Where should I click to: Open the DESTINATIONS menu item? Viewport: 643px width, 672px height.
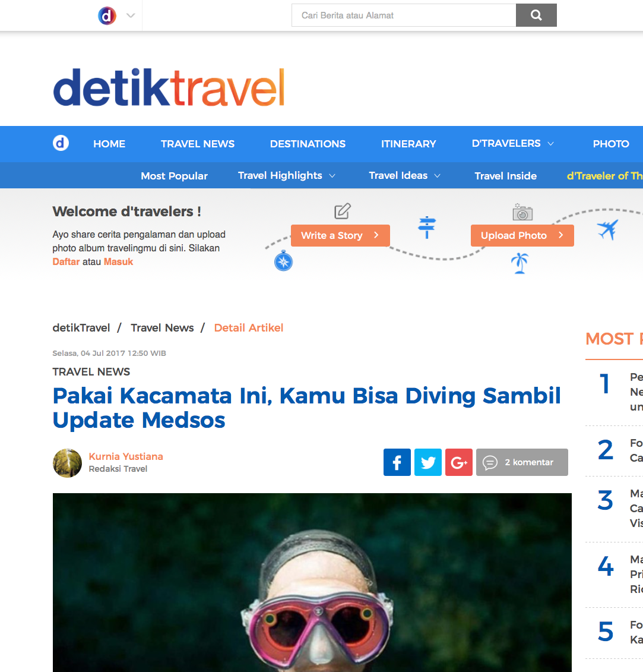pos(308,144)
